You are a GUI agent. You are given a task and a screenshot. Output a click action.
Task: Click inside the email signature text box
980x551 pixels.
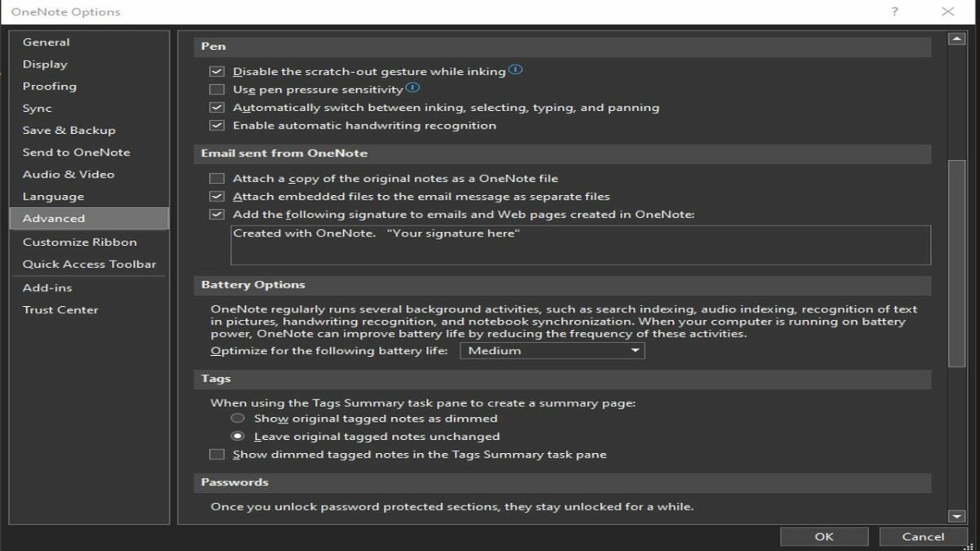tap(581, 245)
